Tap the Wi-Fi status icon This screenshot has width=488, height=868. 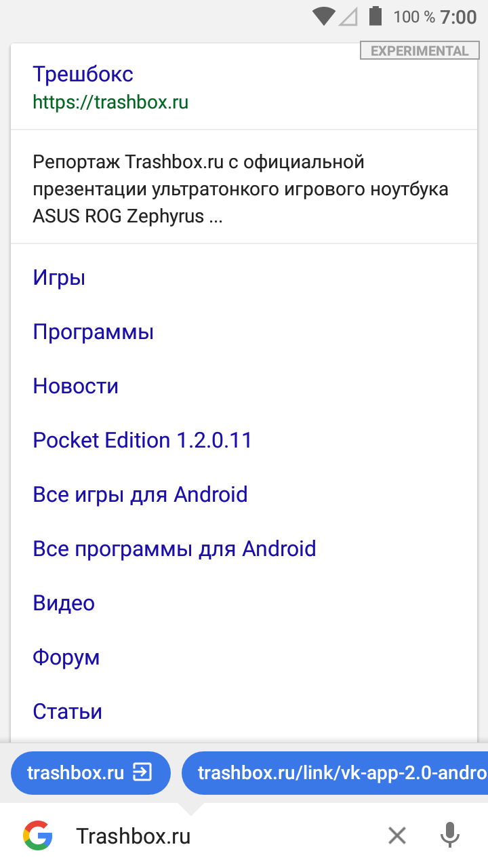[324, 16]
